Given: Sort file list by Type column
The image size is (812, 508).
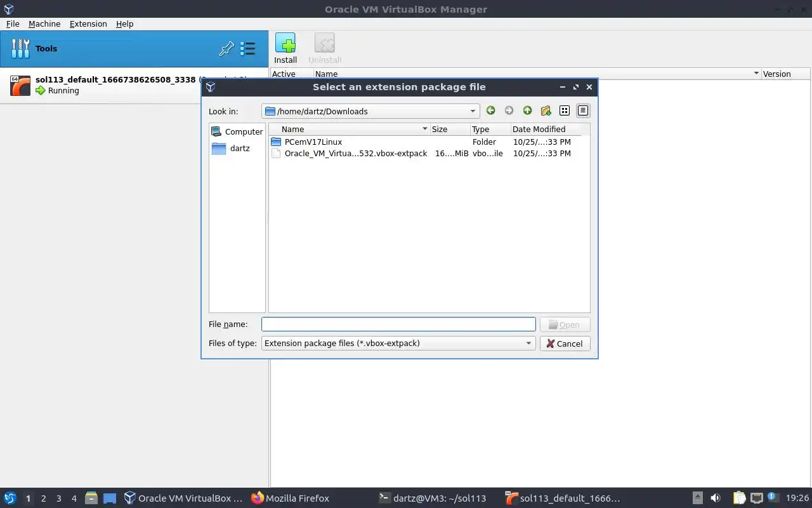Looking at the screenshot, I should tap(490, 129).
